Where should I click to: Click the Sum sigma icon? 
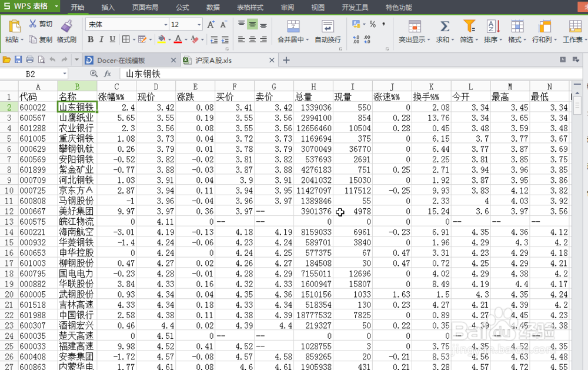[x=445, y=26]
